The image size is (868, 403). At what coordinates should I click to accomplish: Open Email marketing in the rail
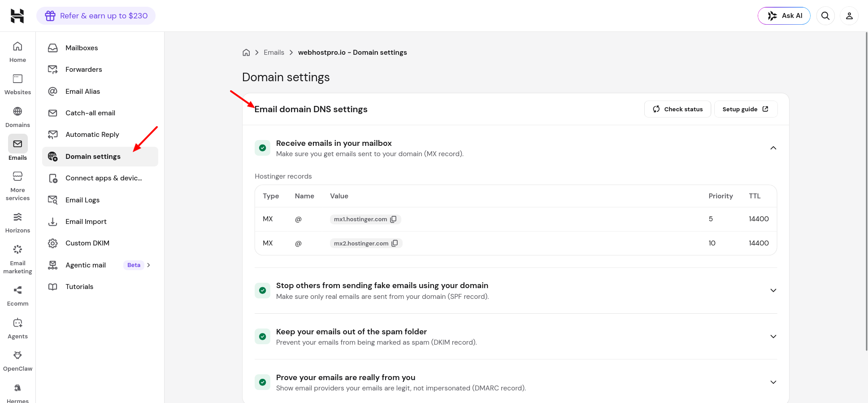pos(17,259)
